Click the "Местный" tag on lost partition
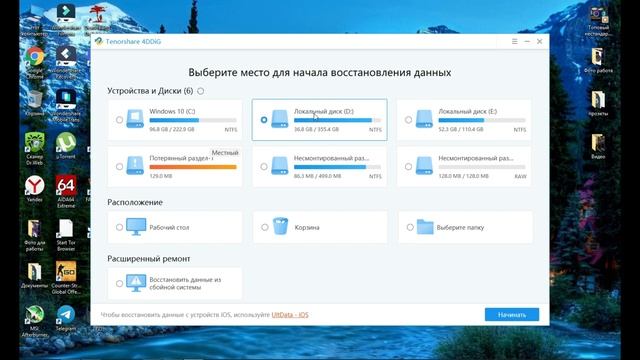This screenshot has height=360, width=640. pyautogui.click(x=224, y=153)
